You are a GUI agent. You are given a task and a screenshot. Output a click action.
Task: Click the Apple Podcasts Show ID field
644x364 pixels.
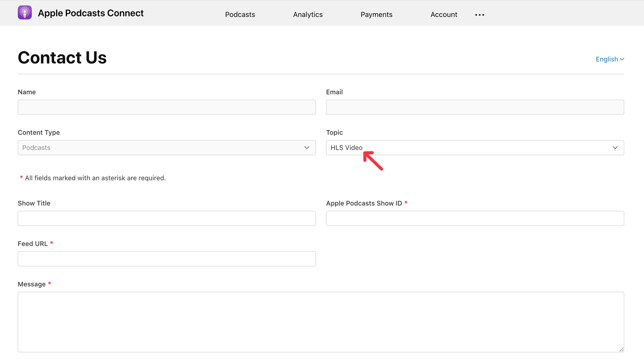(475, 218)
